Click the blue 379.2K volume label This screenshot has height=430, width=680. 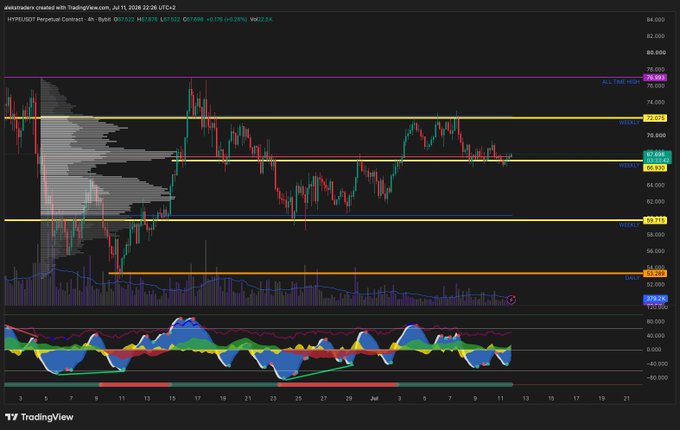pyautogui.click(x=654, y=299)
